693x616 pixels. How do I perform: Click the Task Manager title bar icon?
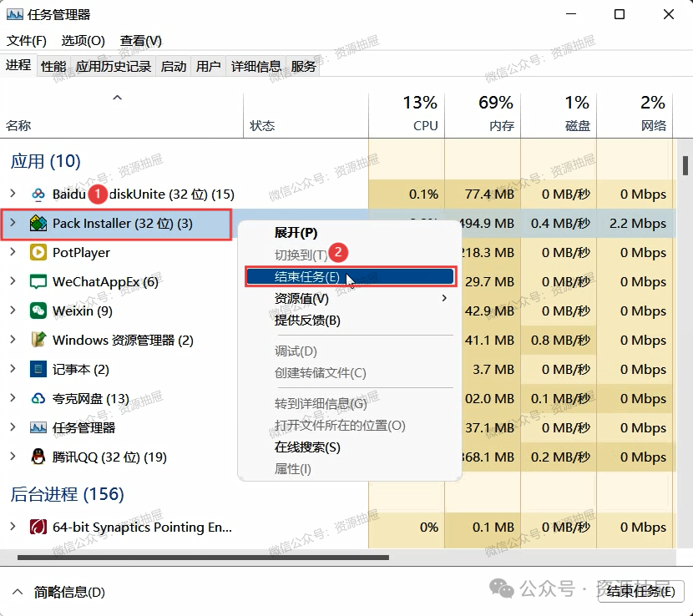point(14,14)
